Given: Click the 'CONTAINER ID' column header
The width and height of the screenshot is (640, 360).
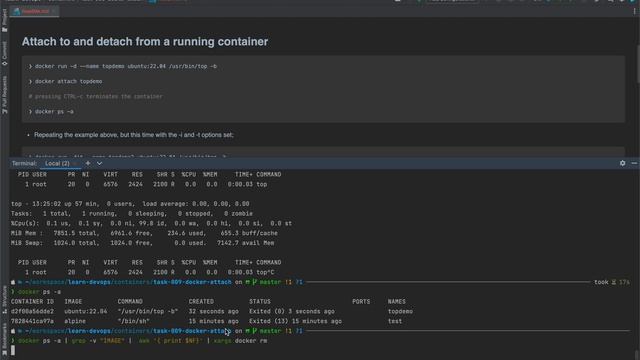Looking at the screenshot, I should click(32, 302).
